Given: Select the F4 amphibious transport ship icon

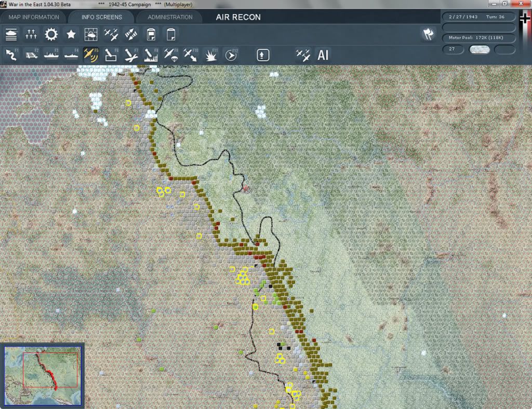Looking at the screenshot, I should click(71, 55).
